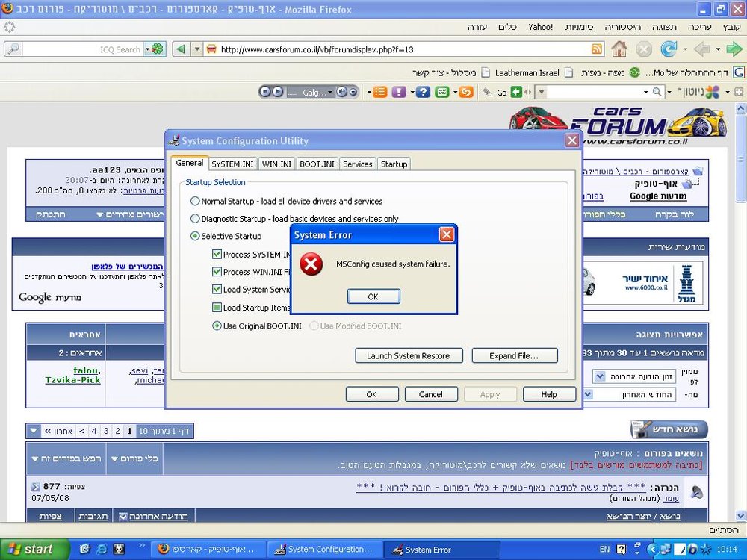The width and height of the screenshot is (747, 560).
Task: Expand hidden tray icons arrow
Action: (x=651, y=549)
